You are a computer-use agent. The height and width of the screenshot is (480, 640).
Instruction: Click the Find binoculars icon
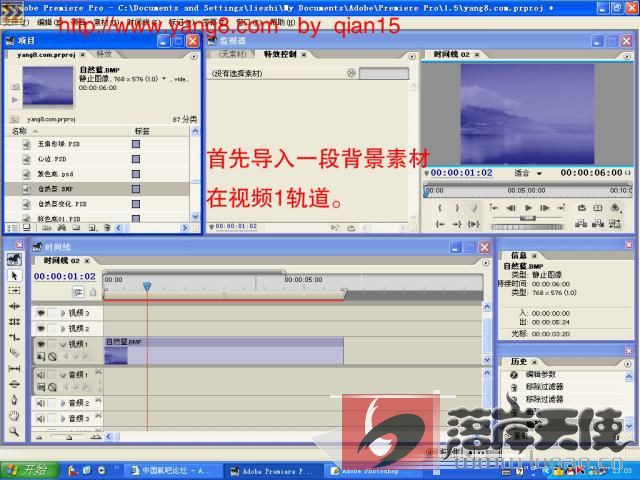[x=61, y=228]
